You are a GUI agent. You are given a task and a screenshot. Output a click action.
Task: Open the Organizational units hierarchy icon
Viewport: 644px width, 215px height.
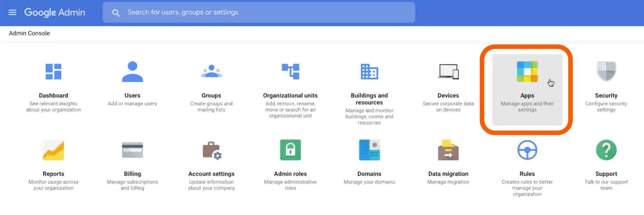(290, 71)
